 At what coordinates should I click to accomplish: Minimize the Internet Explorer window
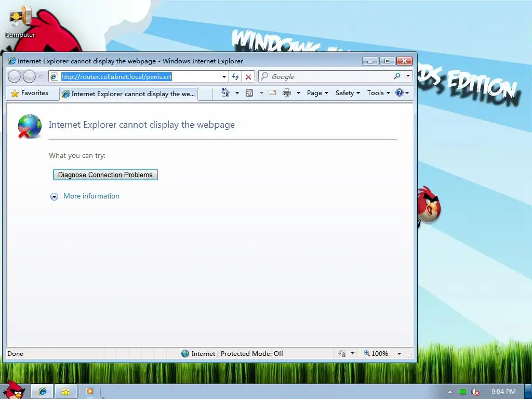370,61
